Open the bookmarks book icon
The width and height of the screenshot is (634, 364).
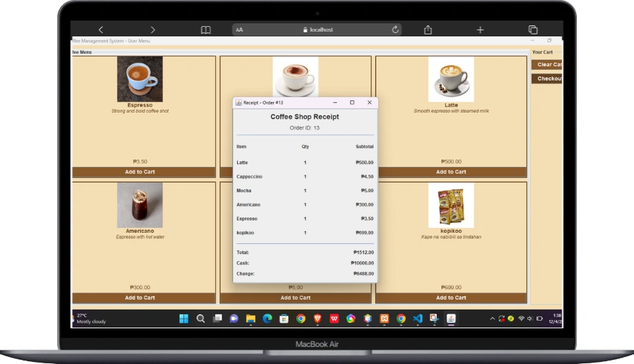(x=206, y=30)
